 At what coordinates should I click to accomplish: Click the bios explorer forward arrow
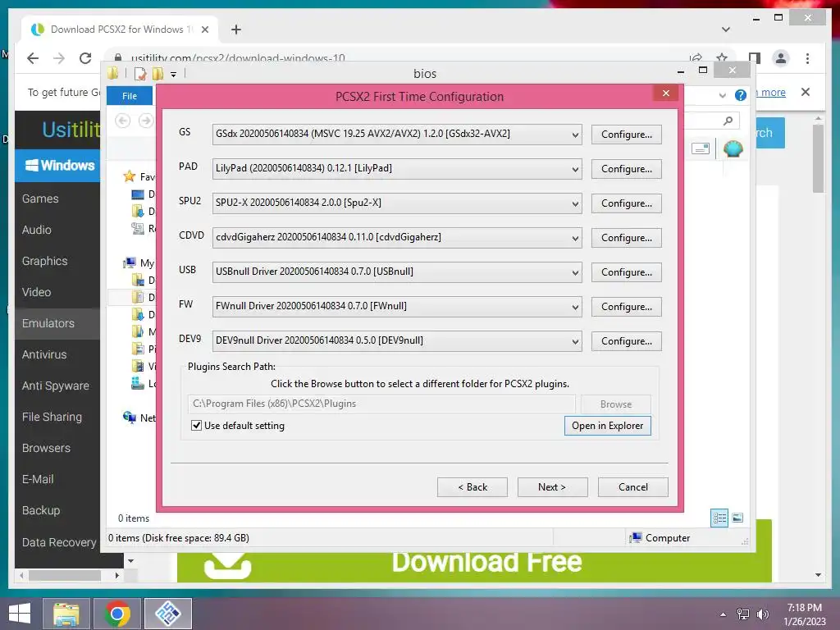coord(146,121)
